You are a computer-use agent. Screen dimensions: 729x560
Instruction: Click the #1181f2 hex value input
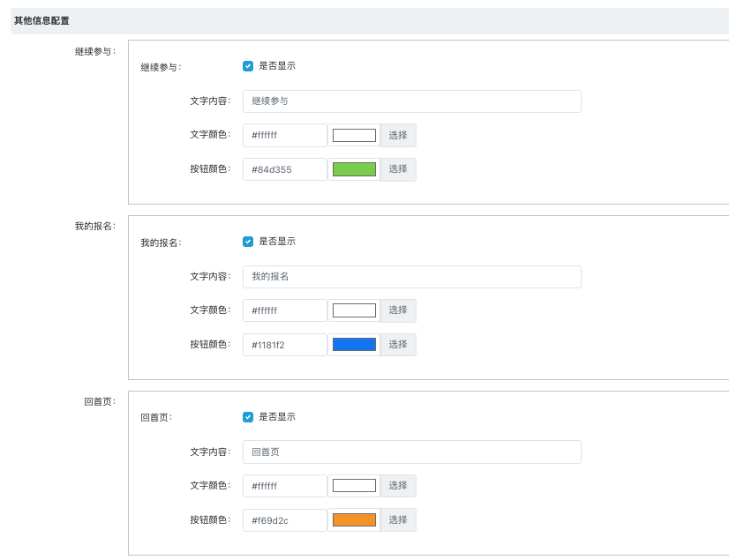pos(284,345)
